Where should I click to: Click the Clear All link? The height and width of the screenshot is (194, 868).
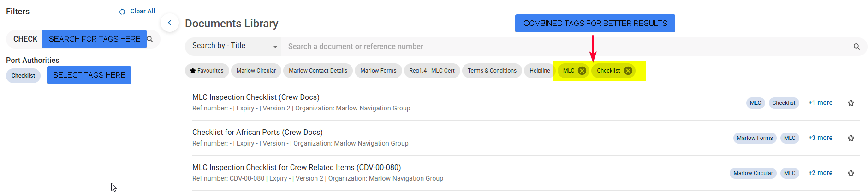(x=143, y=11)
